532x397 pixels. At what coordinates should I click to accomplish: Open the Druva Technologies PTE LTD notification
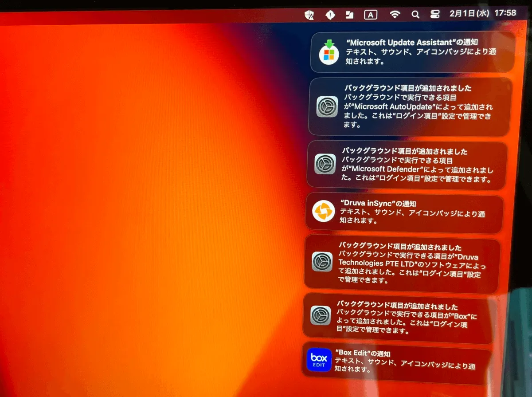click(402, 263)
